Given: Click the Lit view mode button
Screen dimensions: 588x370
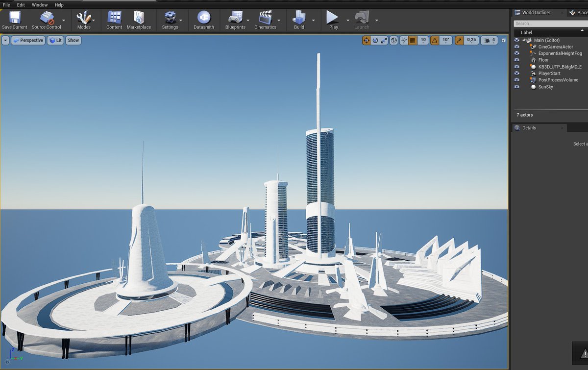Looking at the screenshot, I should (55, 40).
